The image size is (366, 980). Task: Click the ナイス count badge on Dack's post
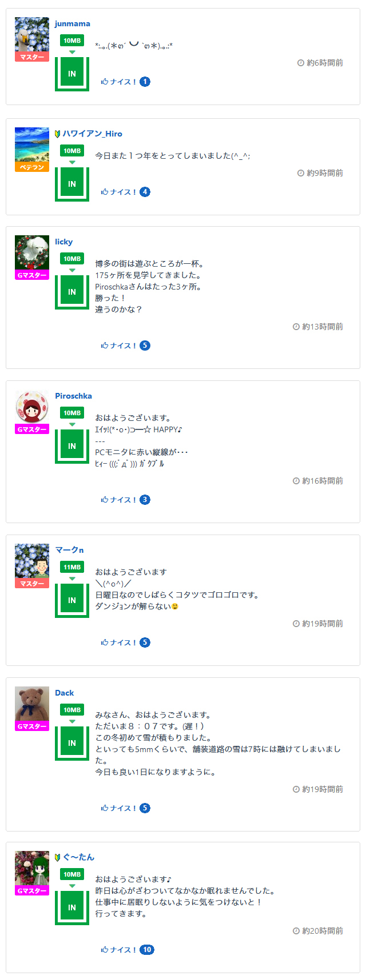point(145,808)
